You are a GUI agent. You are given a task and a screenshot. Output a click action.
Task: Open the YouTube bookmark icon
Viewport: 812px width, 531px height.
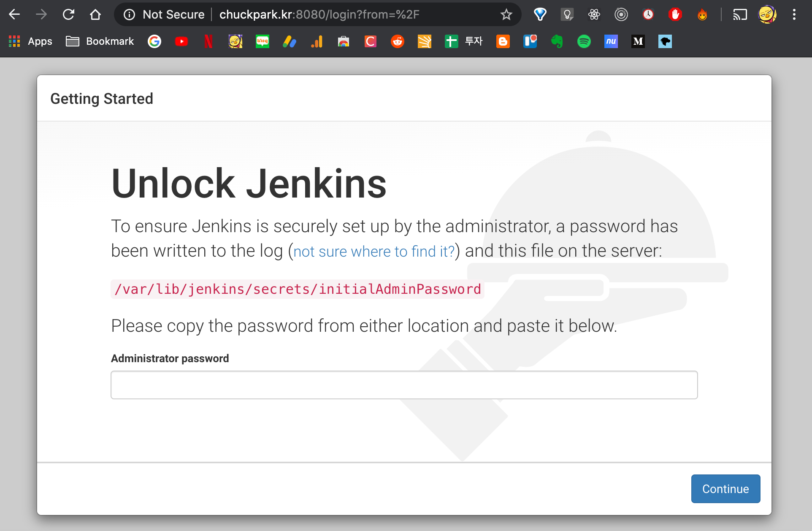(x=181, y=41)
